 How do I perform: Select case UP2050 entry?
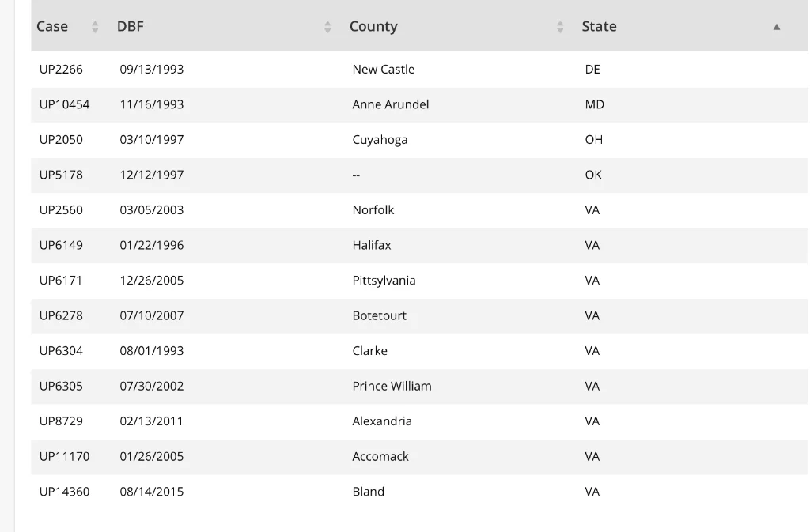click(61, 140)
